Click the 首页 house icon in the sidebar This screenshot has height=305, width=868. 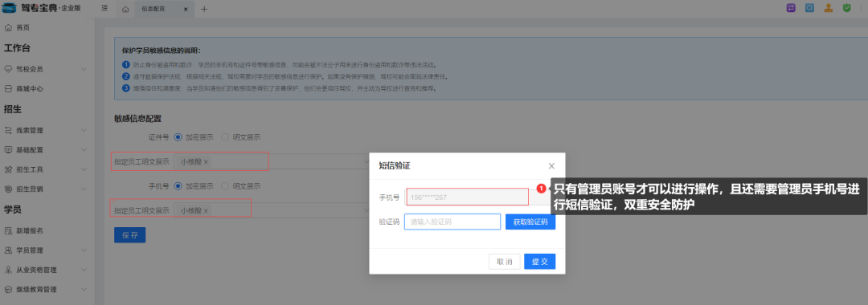click(x=8, y=27)
